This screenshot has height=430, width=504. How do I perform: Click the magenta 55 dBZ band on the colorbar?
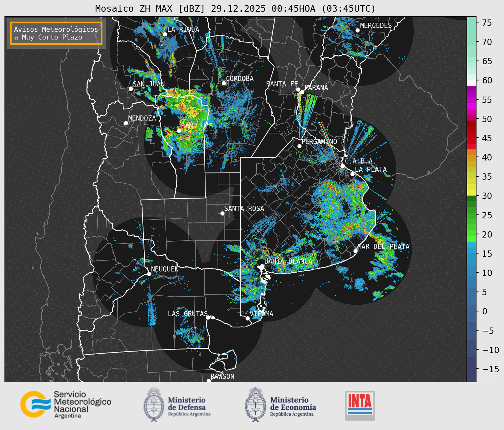471,100
